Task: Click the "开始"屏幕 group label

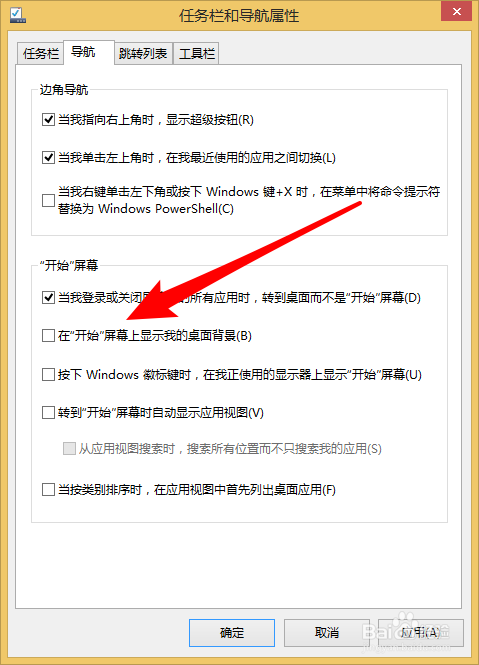Action: [x=69, y=265]
